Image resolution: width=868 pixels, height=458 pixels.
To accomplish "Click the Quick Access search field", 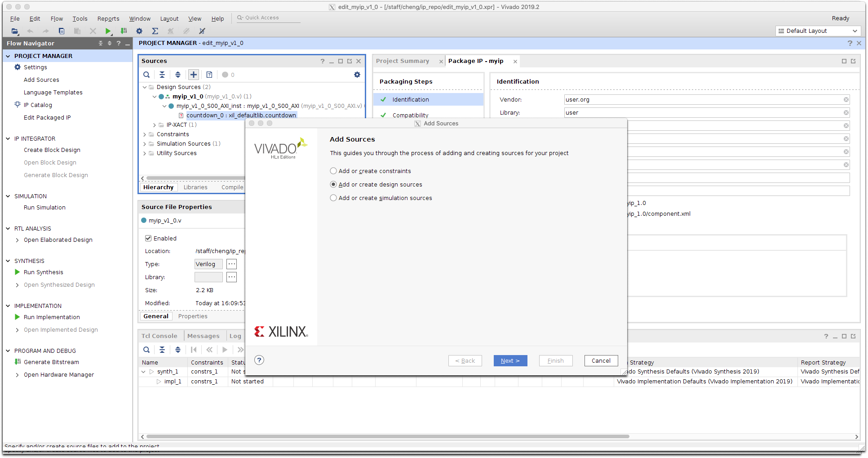I will coord(268,18).
